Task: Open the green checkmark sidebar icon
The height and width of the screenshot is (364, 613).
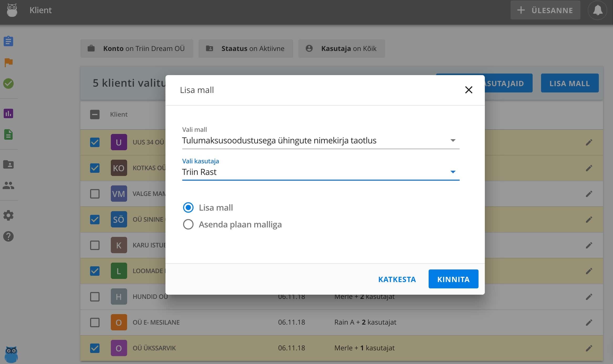Action: pyautogui.click(x=8, y=84)
